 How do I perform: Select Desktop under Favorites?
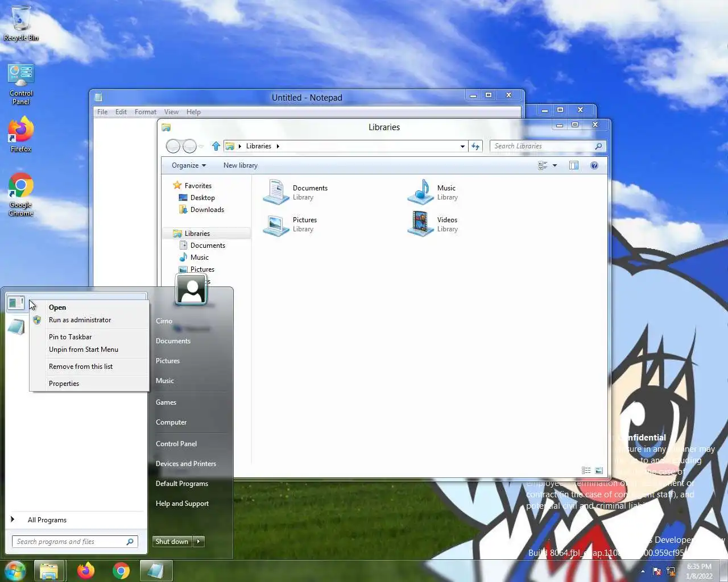[202, 198]
